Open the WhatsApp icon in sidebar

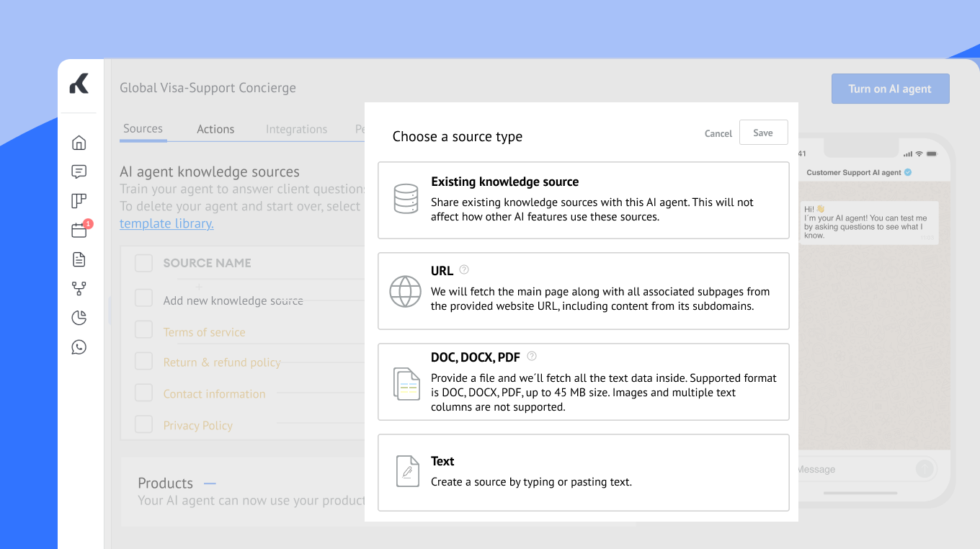(79, 347)
